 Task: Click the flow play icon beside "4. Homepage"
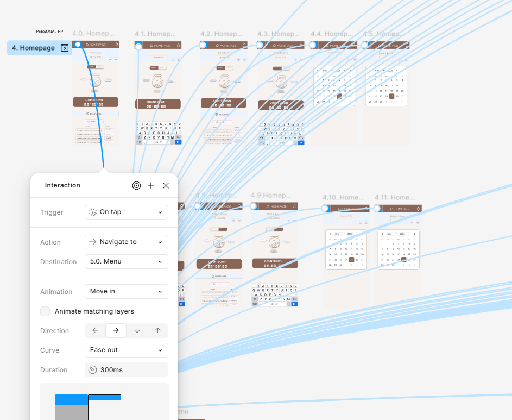(x=65, y=48)
